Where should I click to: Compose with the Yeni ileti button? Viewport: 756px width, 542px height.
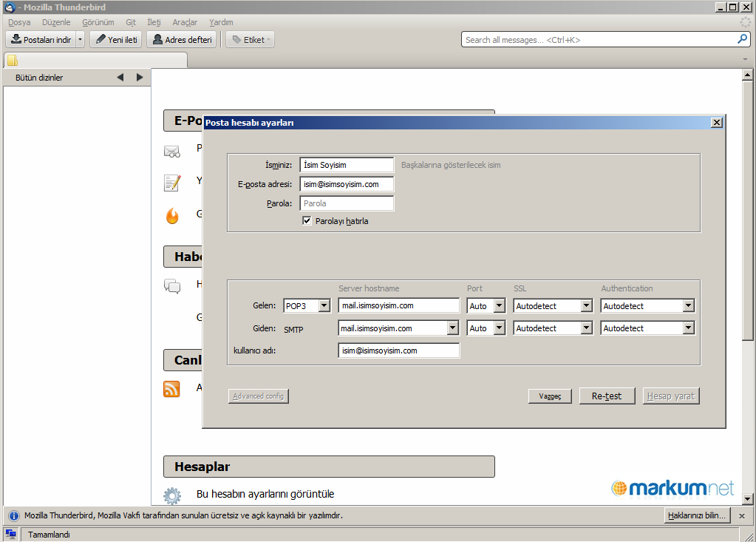coord(116,39)
